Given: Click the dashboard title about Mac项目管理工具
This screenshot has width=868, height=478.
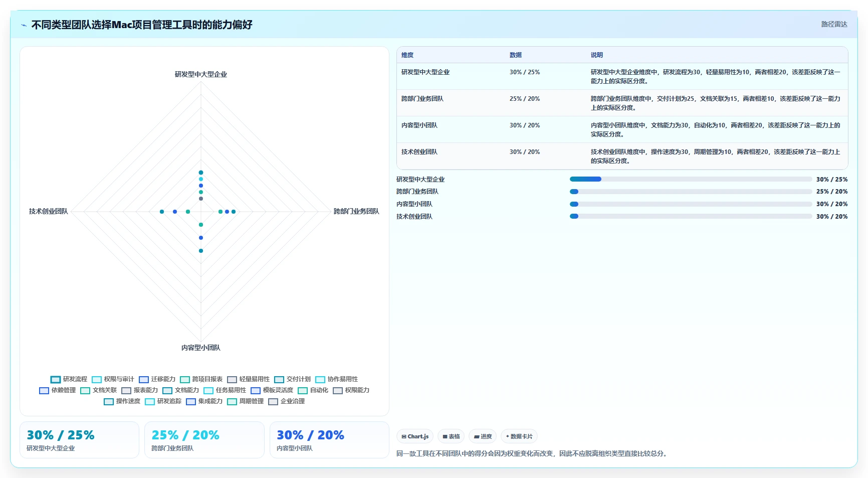Looking at the screenshot, I should (x=142, y=25).
